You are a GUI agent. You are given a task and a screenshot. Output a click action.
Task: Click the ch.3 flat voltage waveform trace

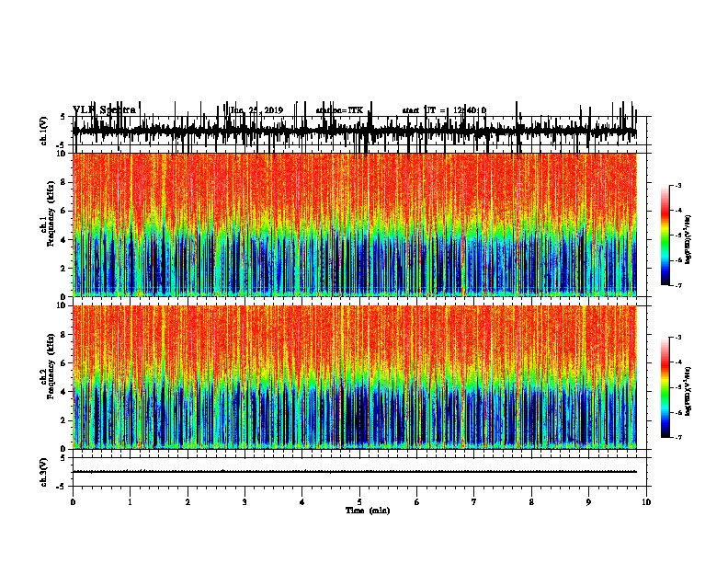pyautogui.click(x=355, y=472)
